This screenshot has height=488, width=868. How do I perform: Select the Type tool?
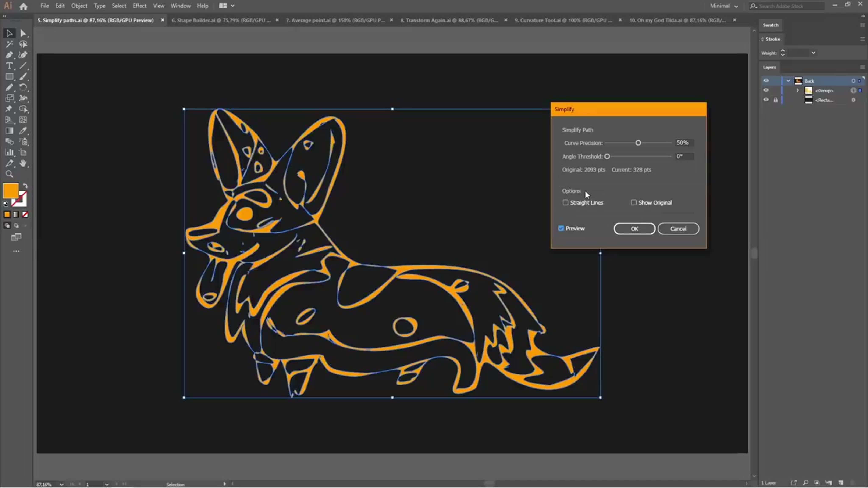pyautogui.click(x=9, y=66)
